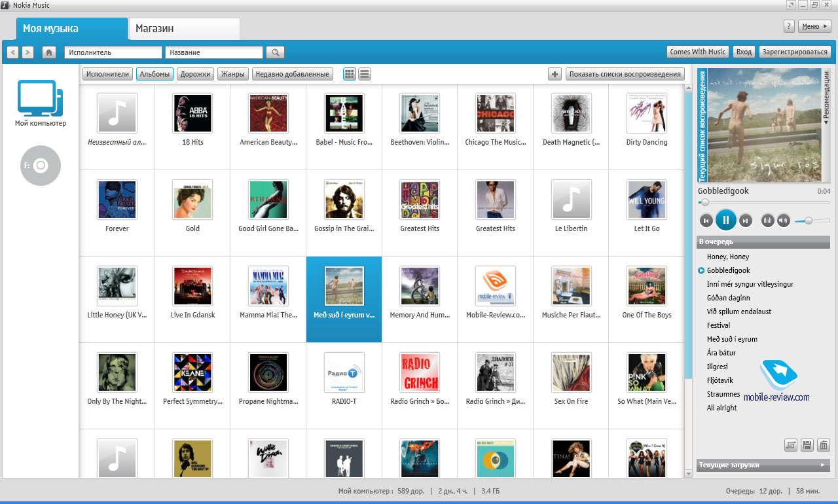Viewport: 838px width, 504px height.
Task: Open the Sex On Fire album cover
Action: pos(571,372)
